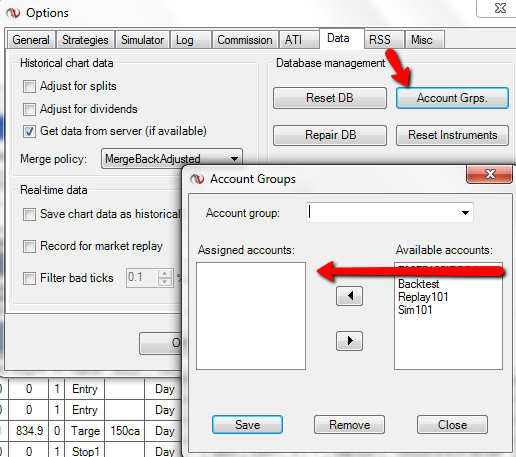Open the Misc tab

click(x=424, y=40)
